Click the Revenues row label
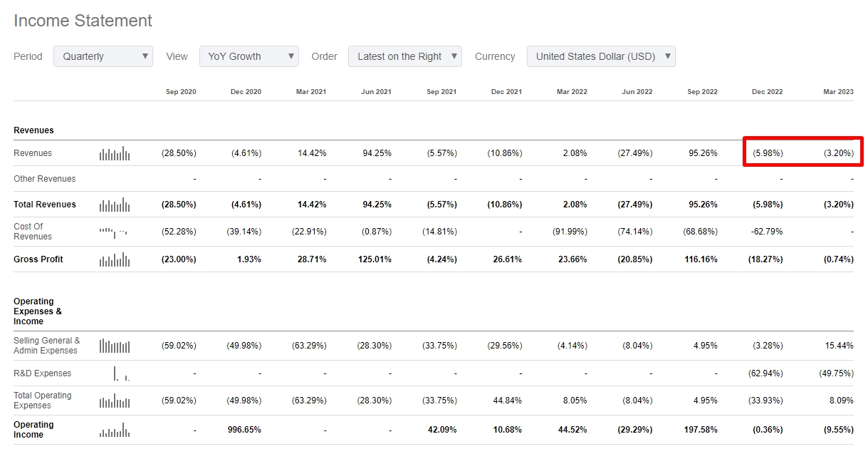This screenshot has height=449, width=868. click(x=32, y=153)
